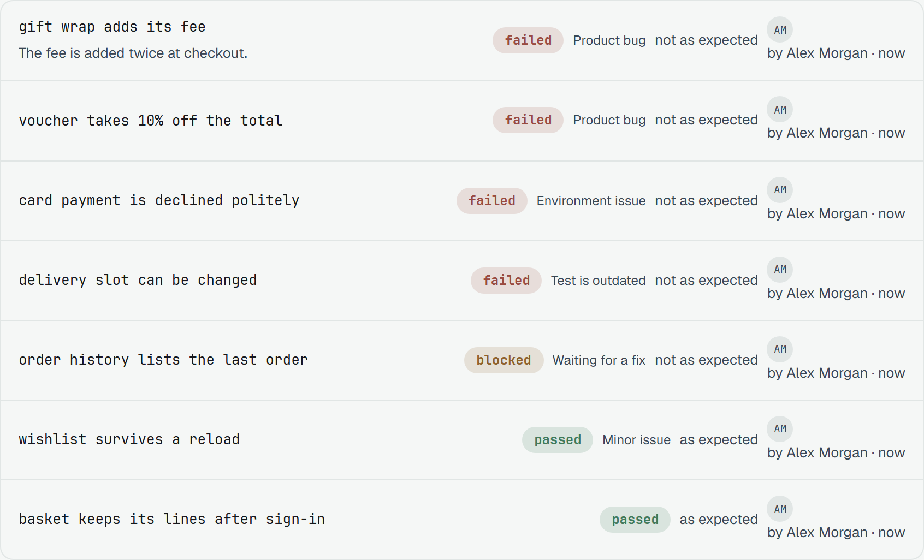Click the AM avatar on the wishlist row
The width and height of the screenshot is (924, 560).
[780, 429]
